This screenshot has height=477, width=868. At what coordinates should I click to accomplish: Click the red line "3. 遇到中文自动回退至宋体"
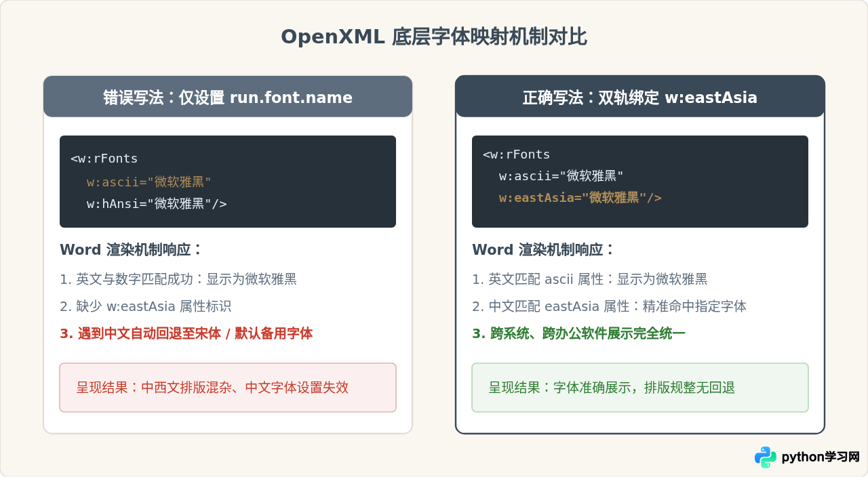tap(186, 333)
